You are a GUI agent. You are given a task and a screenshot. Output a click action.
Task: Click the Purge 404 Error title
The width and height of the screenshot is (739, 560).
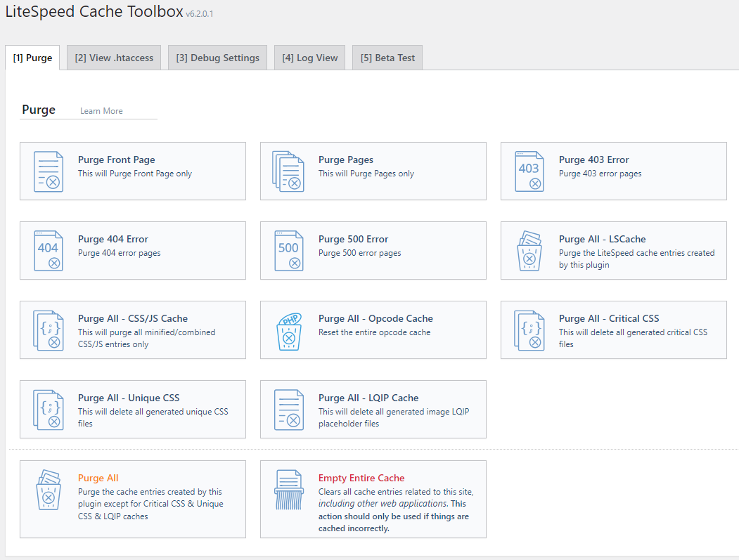pyautogui.click(x=113, y=240)
